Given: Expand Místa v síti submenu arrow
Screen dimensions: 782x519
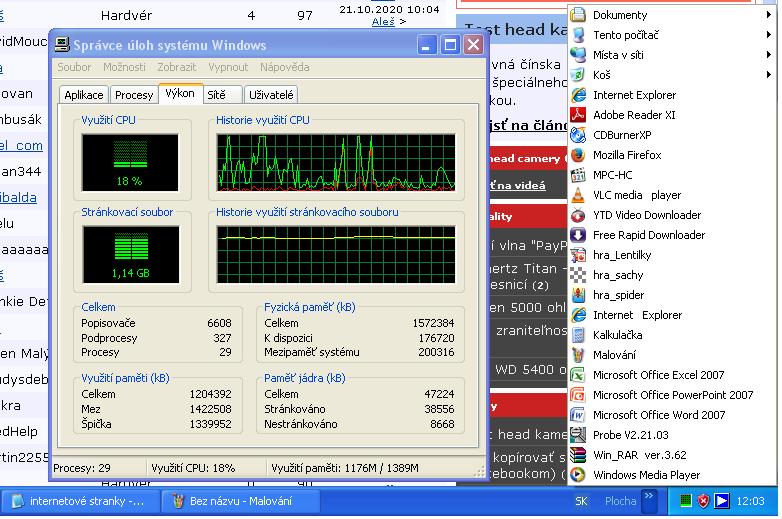Looking at the screenshot, I should click(769, 55).
